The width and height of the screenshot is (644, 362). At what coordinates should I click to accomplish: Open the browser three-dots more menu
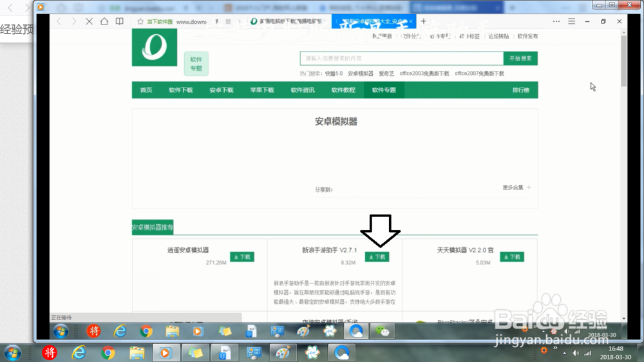tap(556, 21)
